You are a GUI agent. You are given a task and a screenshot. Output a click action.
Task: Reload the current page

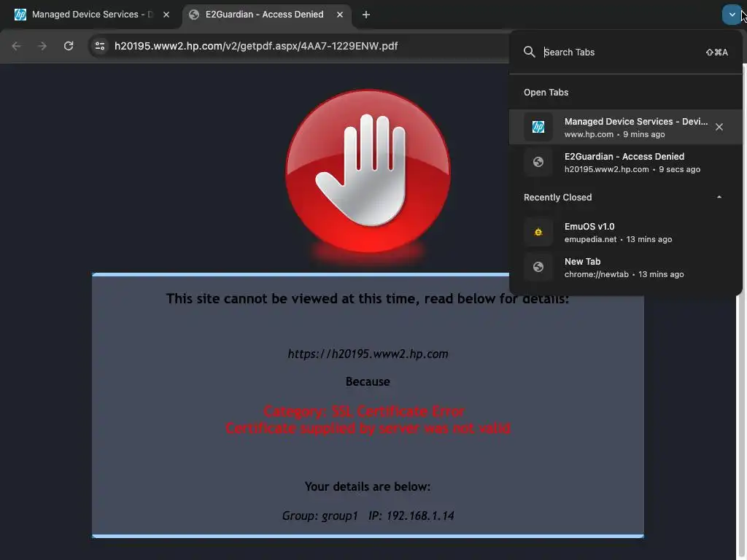point(69,46)
